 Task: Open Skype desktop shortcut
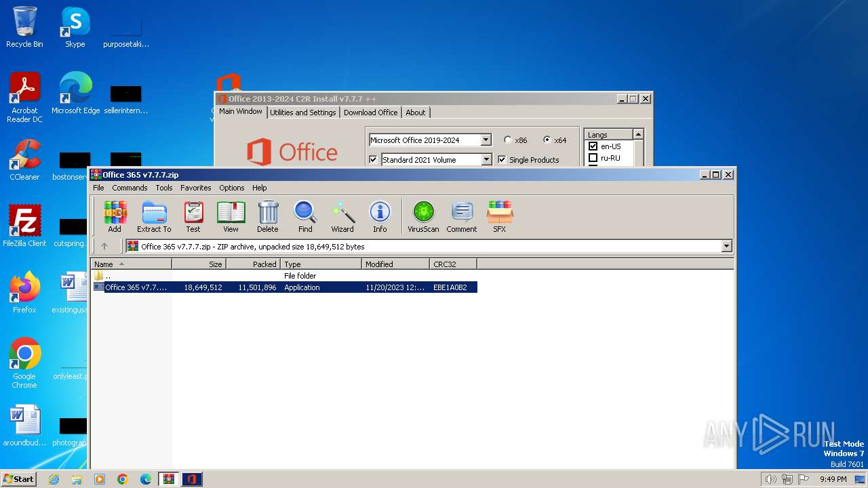coord(75,27)
